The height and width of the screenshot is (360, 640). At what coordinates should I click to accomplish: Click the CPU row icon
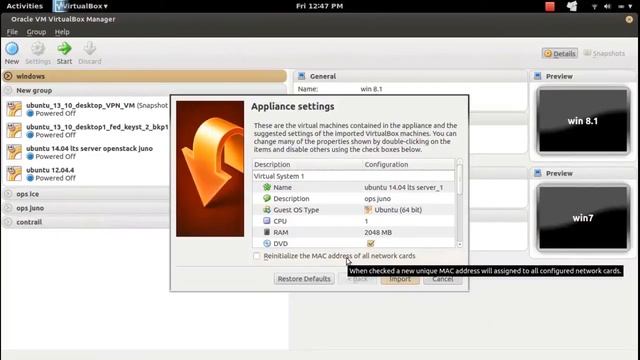267,221
